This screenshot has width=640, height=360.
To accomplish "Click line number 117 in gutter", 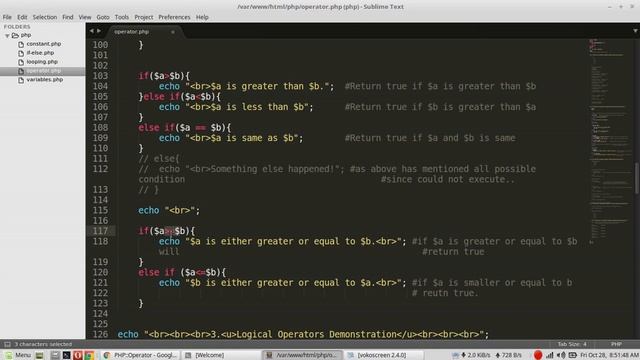I will [x=100, y=231].
